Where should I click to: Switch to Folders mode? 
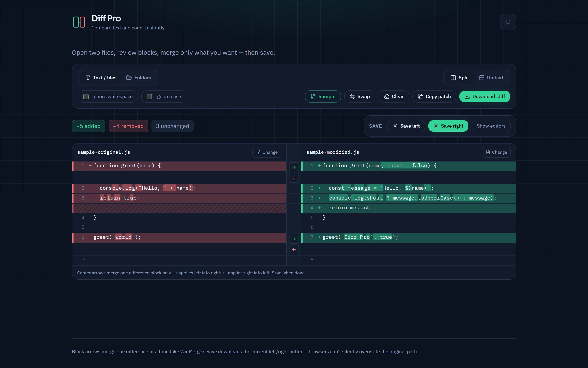click(x=139, y=78)
